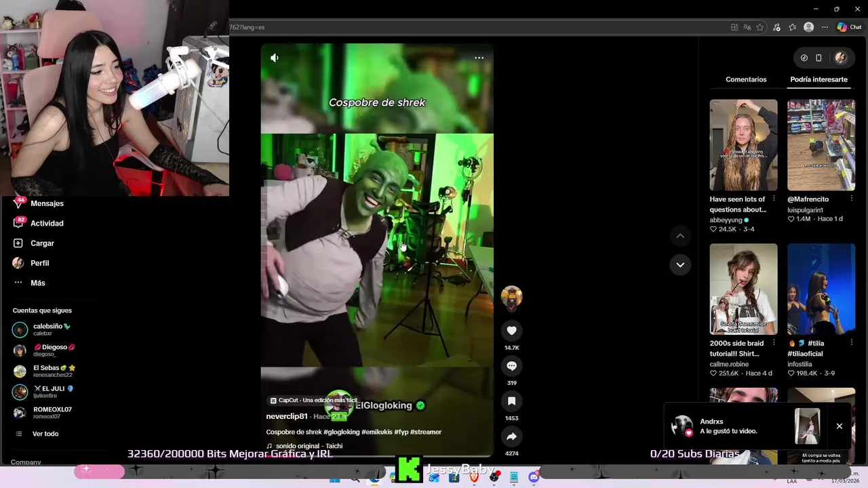The image size is (868, 488).
Task: Open followed account El Sebas
Action: tap(44, 371)
